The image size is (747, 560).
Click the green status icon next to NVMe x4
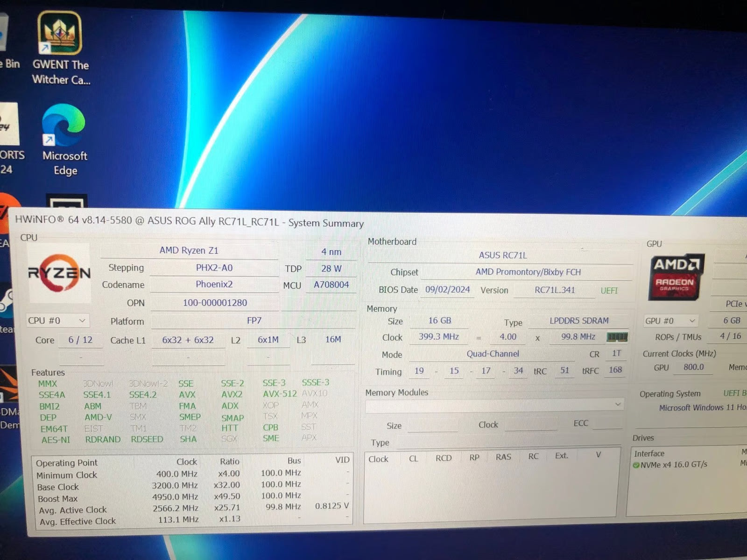point(637,464)
